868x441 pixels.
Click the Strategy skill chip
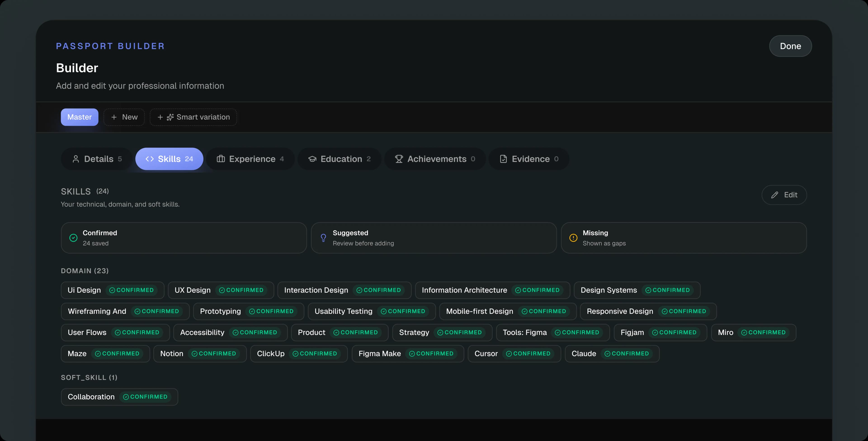pos(442,333)
